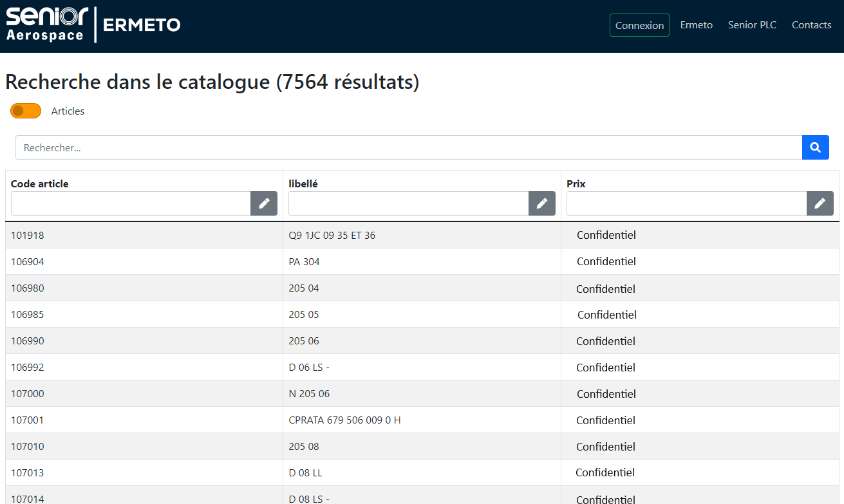The width and height of the screenshot is (844, 504).
Task: Click the Connexion button
Action: [639, 25]
